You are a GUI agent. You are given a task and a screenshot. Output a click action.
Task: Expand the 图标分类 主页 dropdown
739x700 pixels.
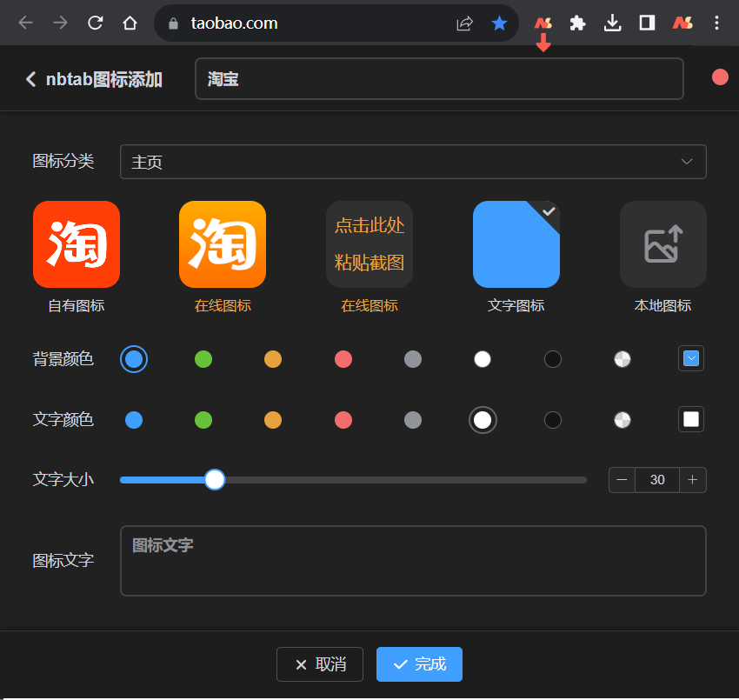413,162
